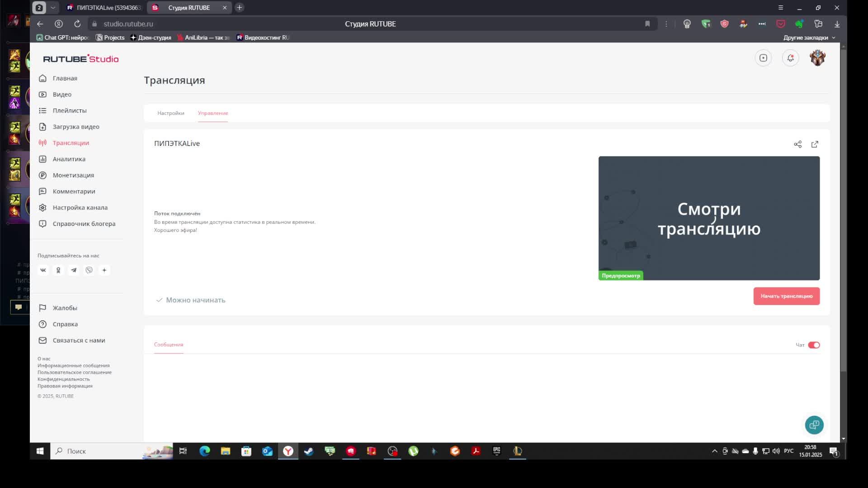
Task: Open the О нас footer link
Action: click(x=44, y=359)
